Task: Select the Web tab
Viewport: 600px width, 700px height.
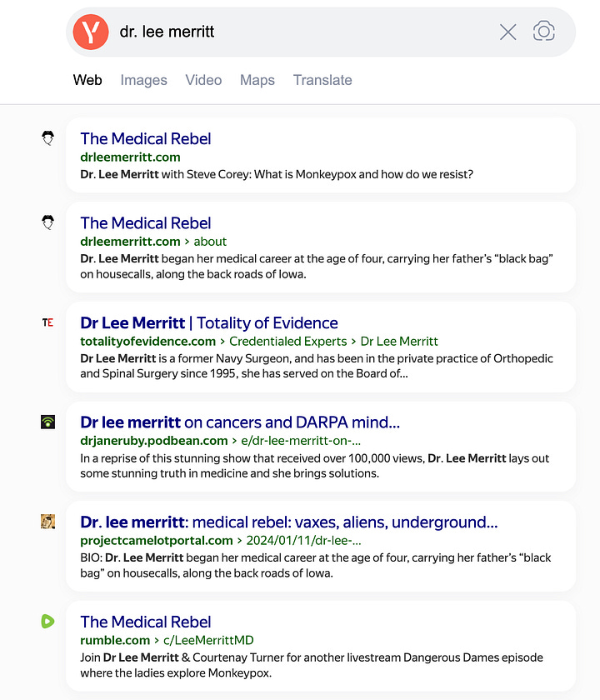Action: (87, 80)
